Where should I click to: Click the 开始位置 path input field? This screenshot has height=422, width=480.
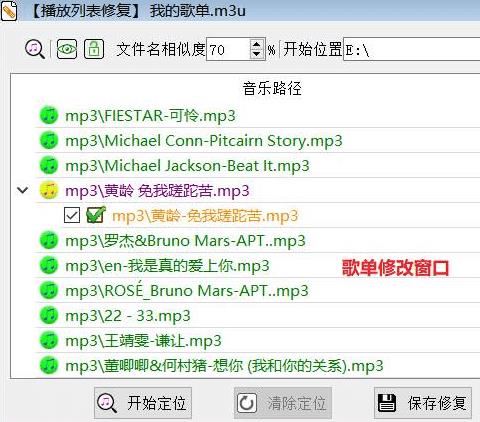click(x=412, y=49)
